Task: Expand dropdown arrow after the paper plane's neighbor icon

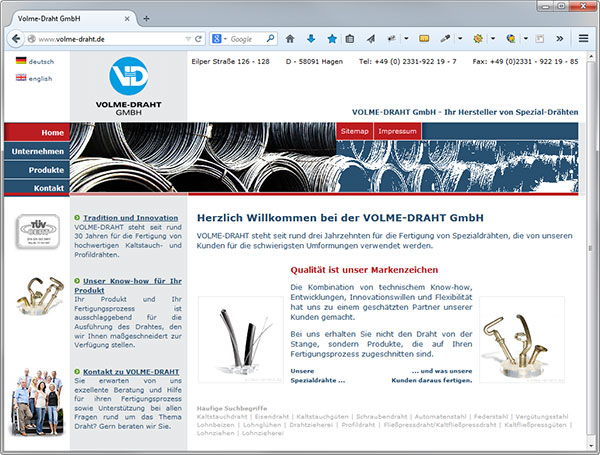Action: (x=406, y=38)
